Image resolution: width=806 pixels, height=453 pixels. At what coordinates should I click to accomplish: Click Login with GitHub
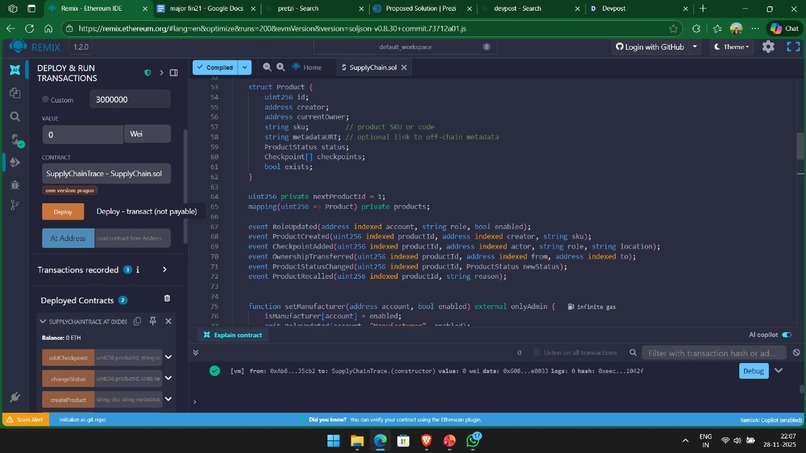tap(650, 47)
